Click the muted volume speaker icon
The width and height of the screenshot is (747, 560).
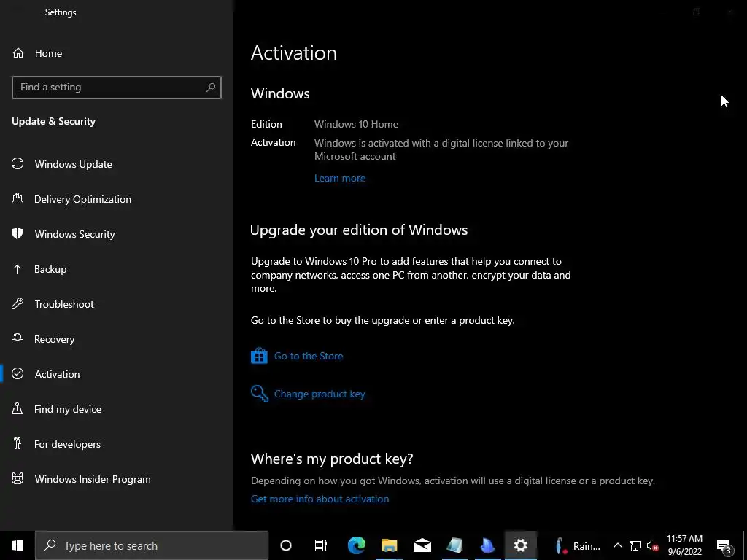pyautogui.click(x=652, y=545)
